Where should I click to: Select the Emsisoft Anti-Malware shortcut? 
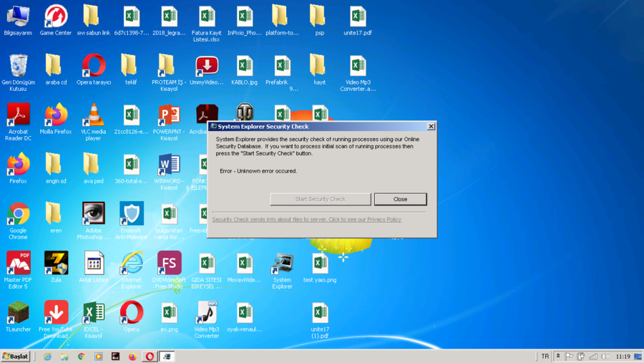pyautogui.click(x=132, y=221)
